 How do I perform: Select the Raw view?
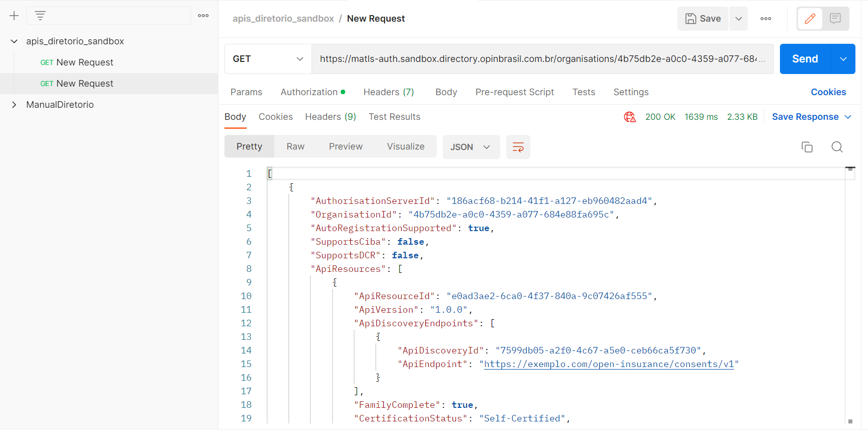[x=295, y=147]
